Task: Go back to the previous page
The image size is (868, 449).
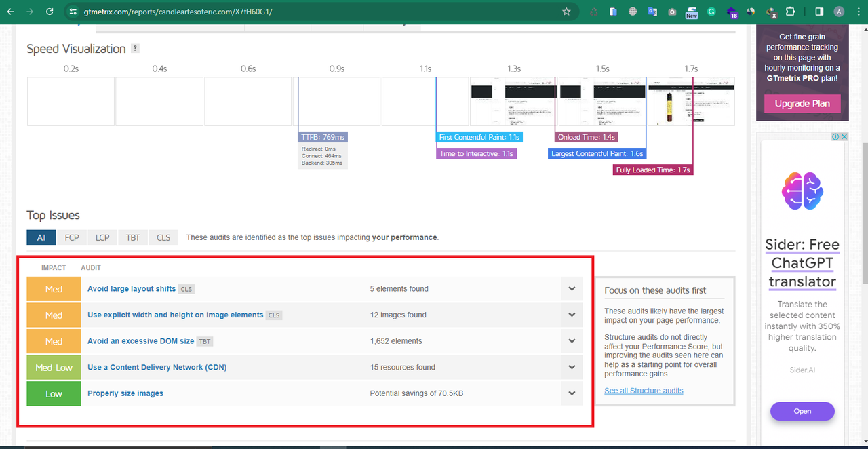Action: (10, 12)
